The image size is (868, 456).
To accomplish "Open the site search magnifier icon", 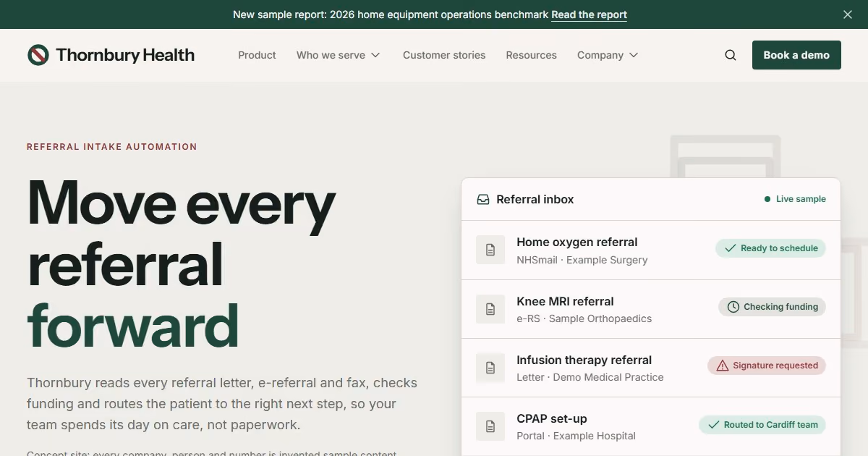I will coord(731,55).
